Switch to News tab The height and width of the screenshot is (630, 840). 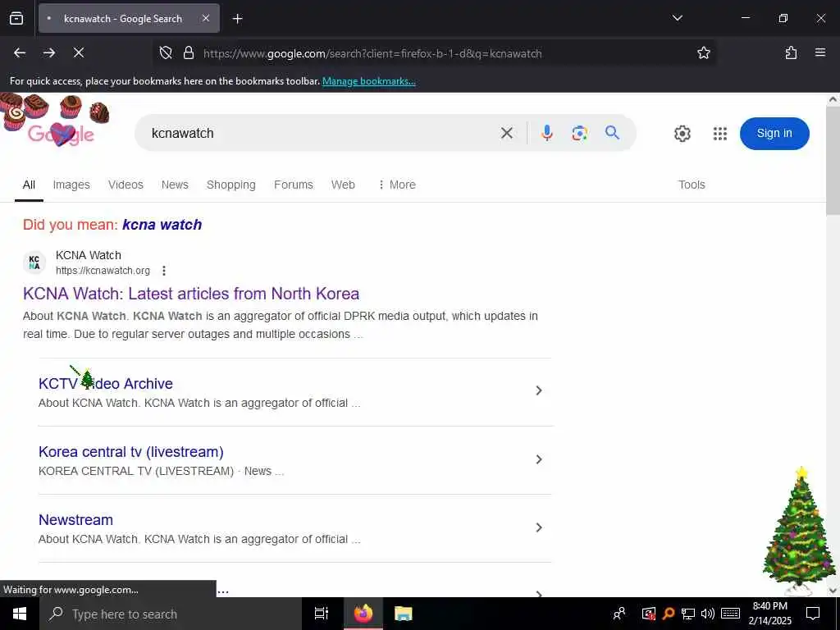[x=175, y=185]
